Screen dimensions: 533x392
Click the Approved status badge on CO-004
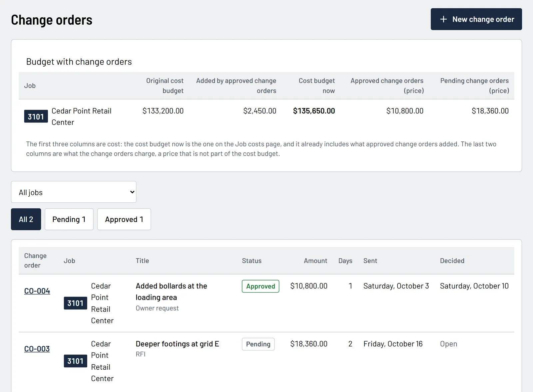tap(261, 286)
